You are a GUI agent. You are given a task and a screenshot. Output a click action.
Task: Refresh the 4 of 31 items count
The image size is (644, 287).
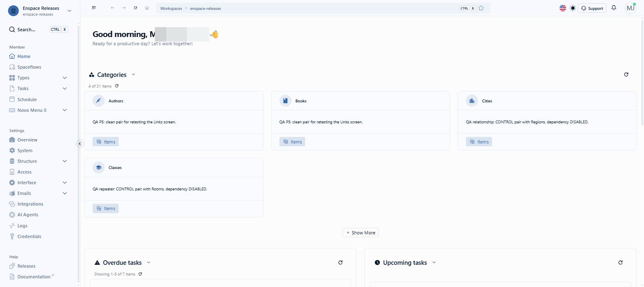[117, 86]
